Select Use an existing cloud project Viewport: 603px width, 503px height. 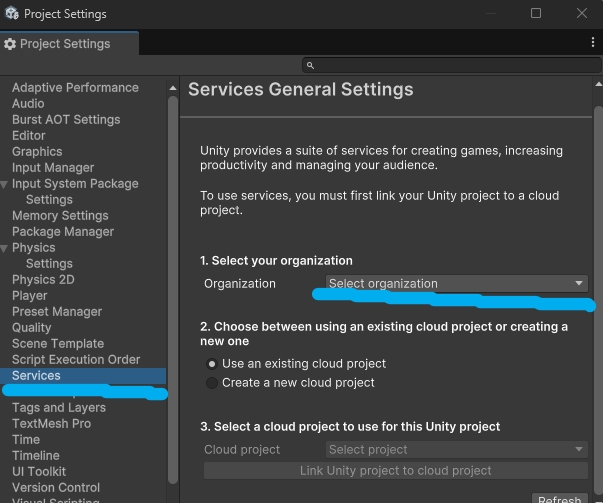tap(211, 364)
